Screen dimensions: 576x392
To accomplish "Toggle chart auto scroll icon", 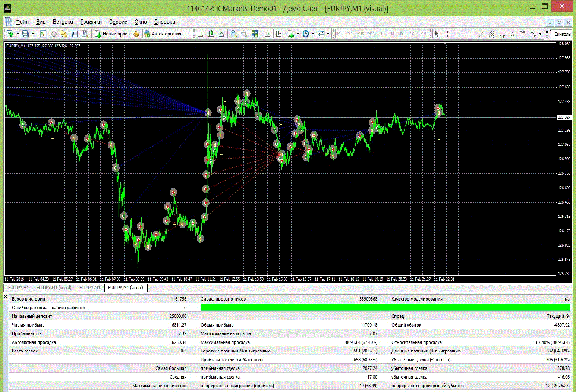I will pyautogui.click(x=268, y=34).
